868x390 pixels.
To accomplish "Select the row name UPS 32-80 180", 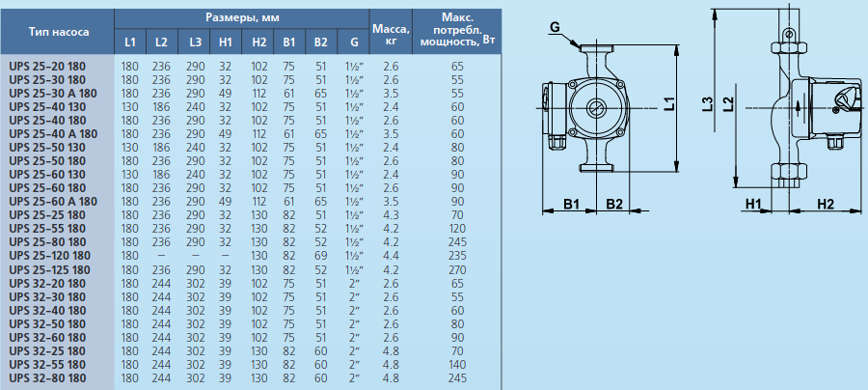I will point(47,378).
